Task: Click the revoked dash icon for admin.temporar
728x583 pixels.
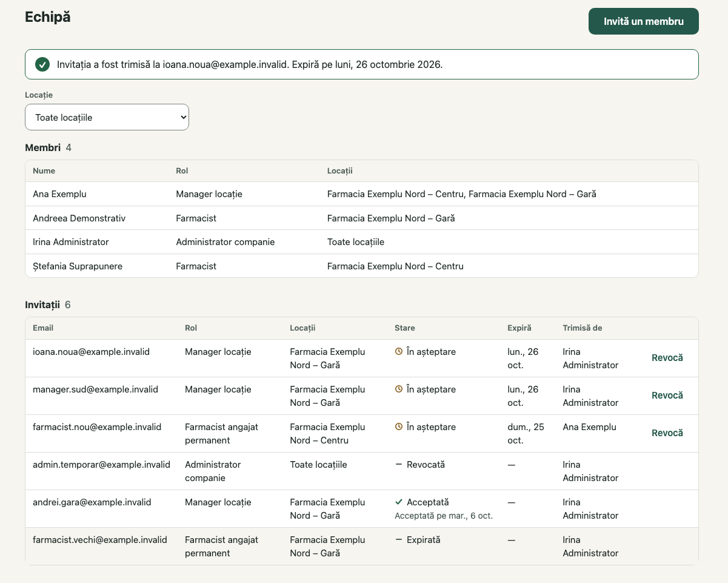Action: pos(399,464)
